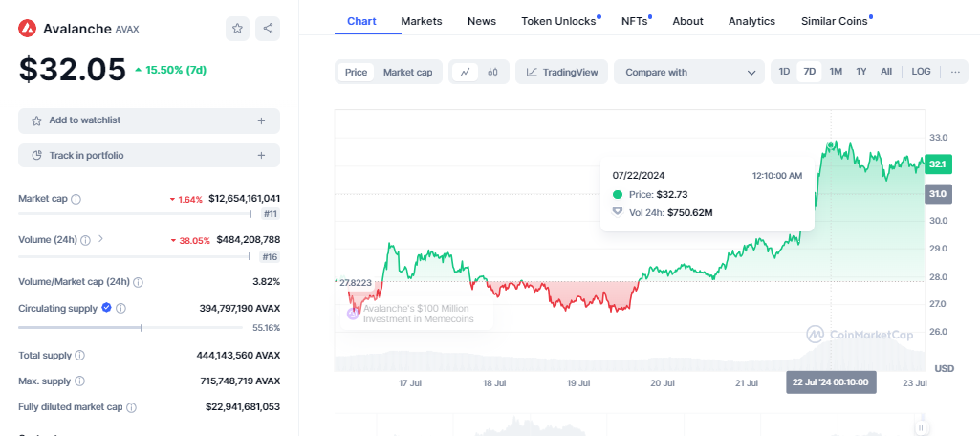Image resolution: width=980 pixels, height=436 pixels.
Task: Click the $22,941,681,053 diluted cap value
Action: [243, 407]
